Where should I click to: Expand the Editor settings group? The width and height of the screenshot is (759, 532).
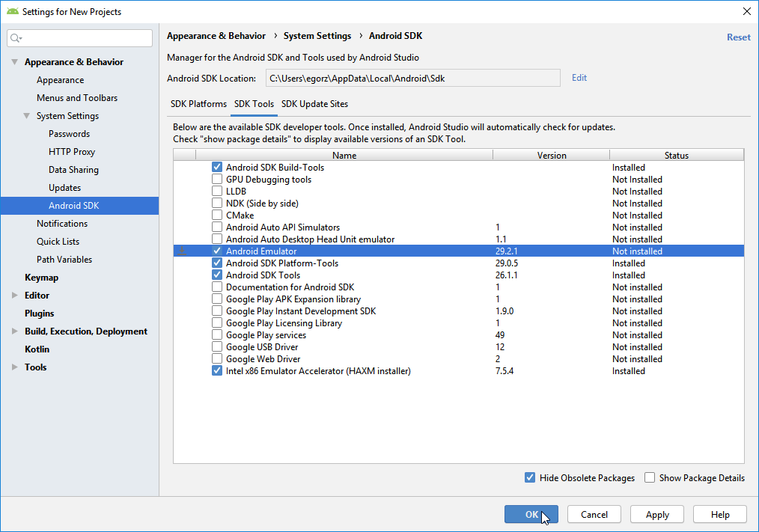14,296
